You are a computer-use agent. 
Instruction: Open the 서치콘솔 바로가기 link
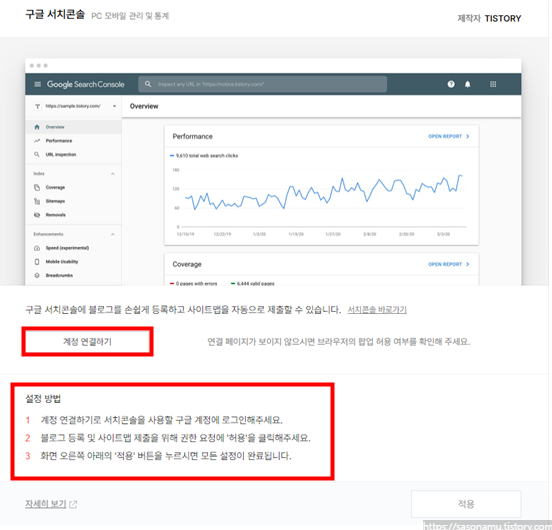tap(377, 310)
